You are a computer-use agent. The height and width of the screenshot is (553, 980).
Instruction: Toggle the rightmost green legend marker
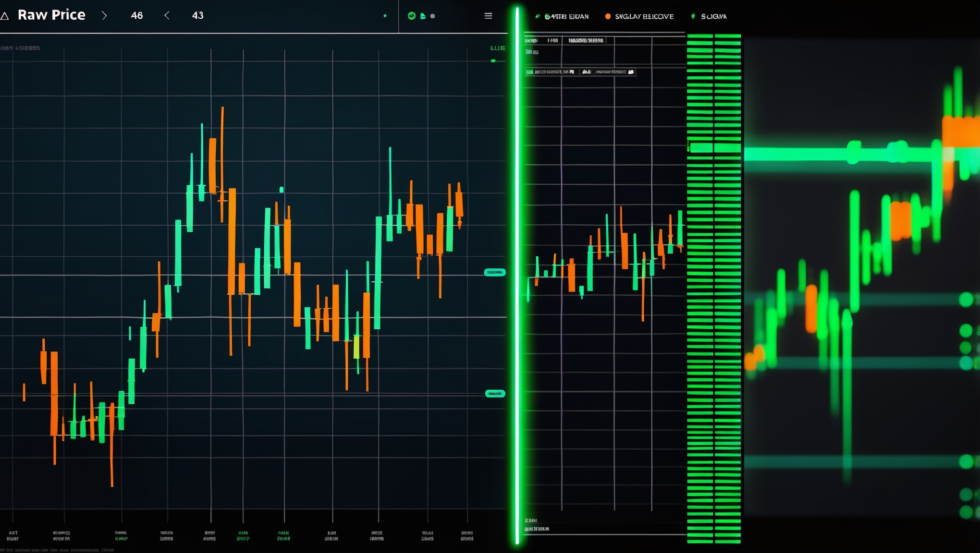click(693, 16)
